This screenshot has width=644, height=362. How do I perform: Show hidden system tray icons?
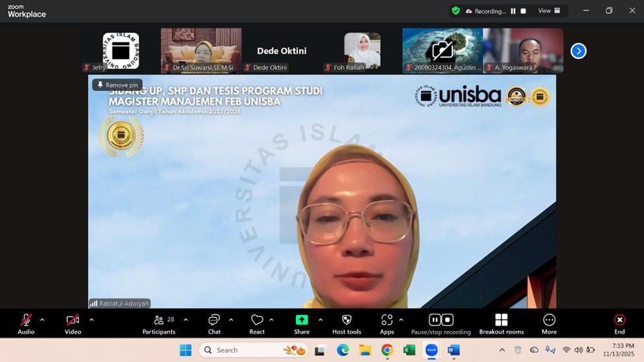pos(501,349)
